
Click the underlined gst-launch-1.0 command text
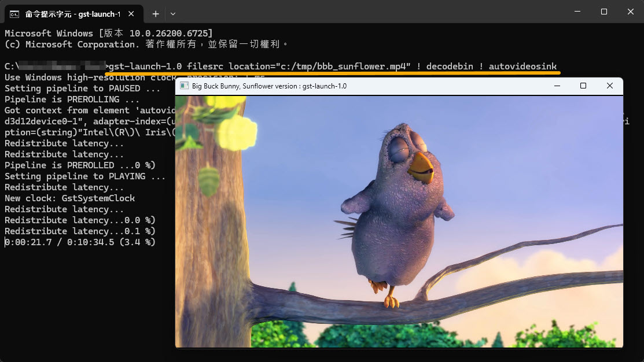tap(333, 67)
